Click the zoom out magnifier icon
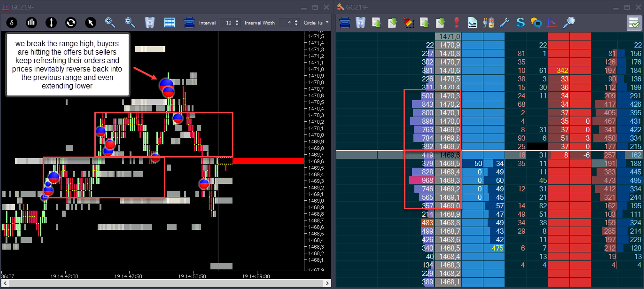The width and height of the screenshot is (644, 289). click(x=130, y=23)
